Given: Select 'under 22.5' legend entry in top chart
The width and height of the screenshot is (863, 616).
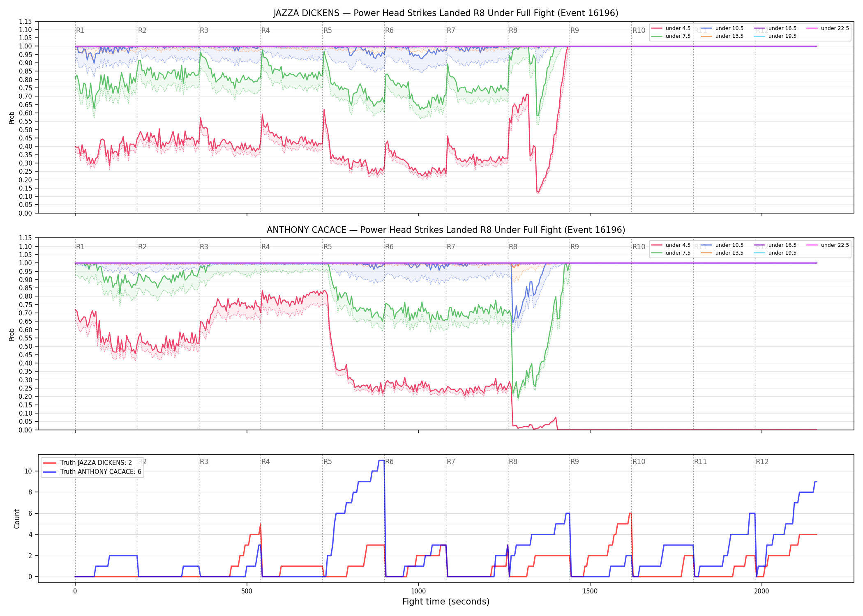Looking at the screenshot, I should click(x=828, y=28).
